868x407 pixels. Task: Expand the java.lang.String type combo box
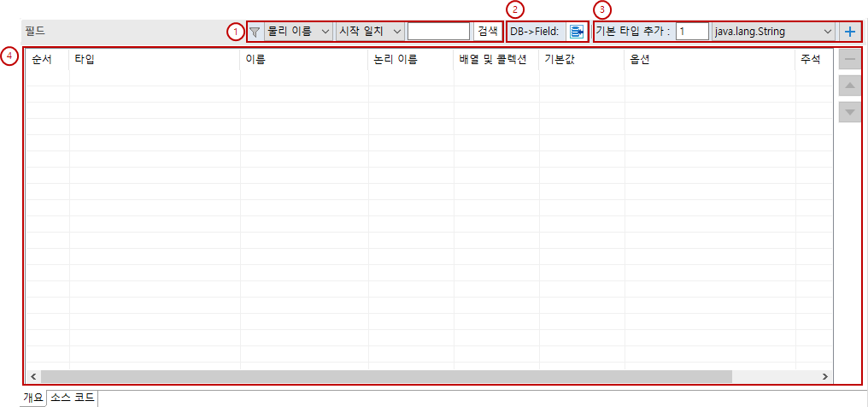[x=773, y=32]
